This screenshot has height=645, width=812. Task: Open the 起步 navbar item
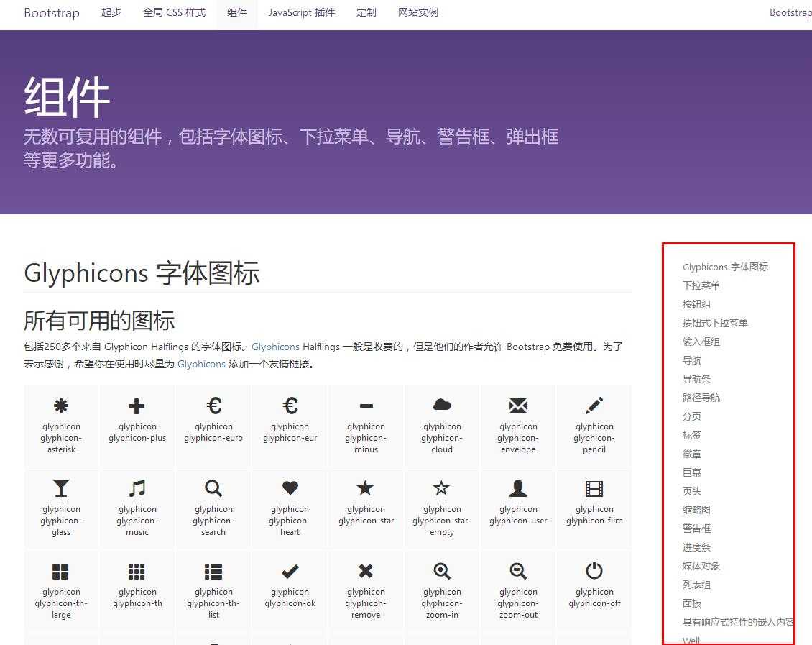[111, 12]
